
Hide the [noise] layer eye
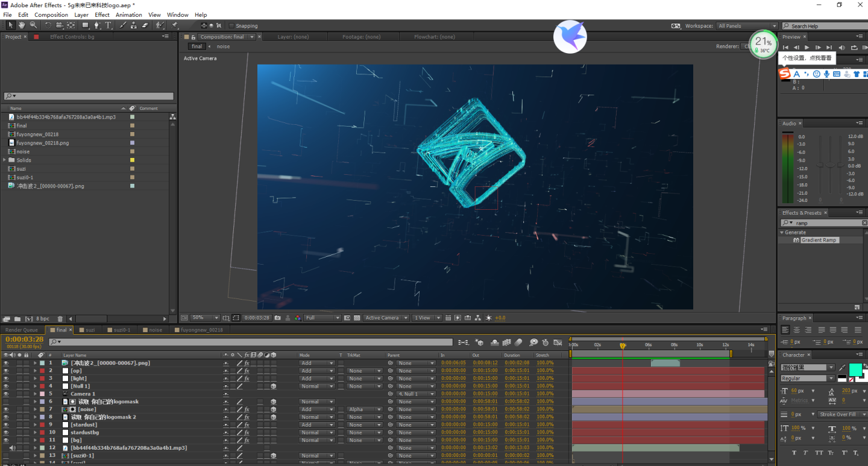pyautogui.click(x=6, y=409)
